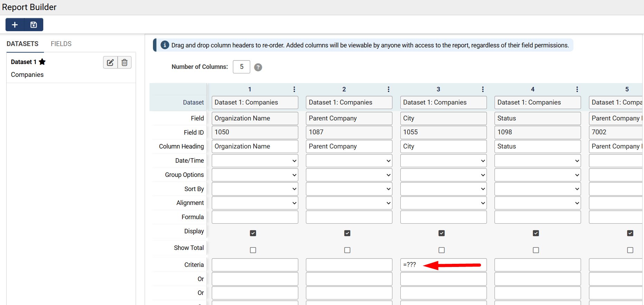Open column 4 options kebab menu
Screen dimensions: 644x305
pyautogui.click(x=577, y=89)
